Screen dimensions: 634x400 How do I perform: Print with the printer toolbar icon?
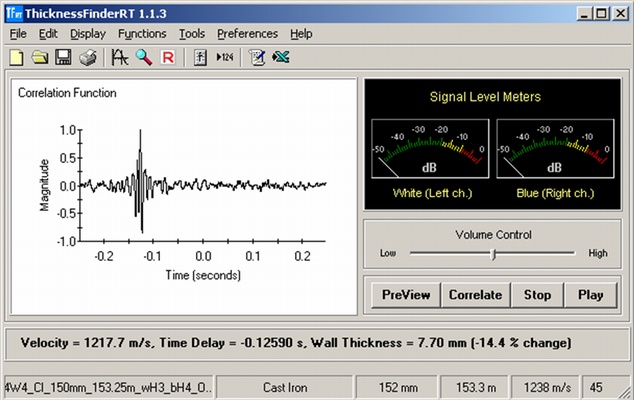[x=87, y=58]
